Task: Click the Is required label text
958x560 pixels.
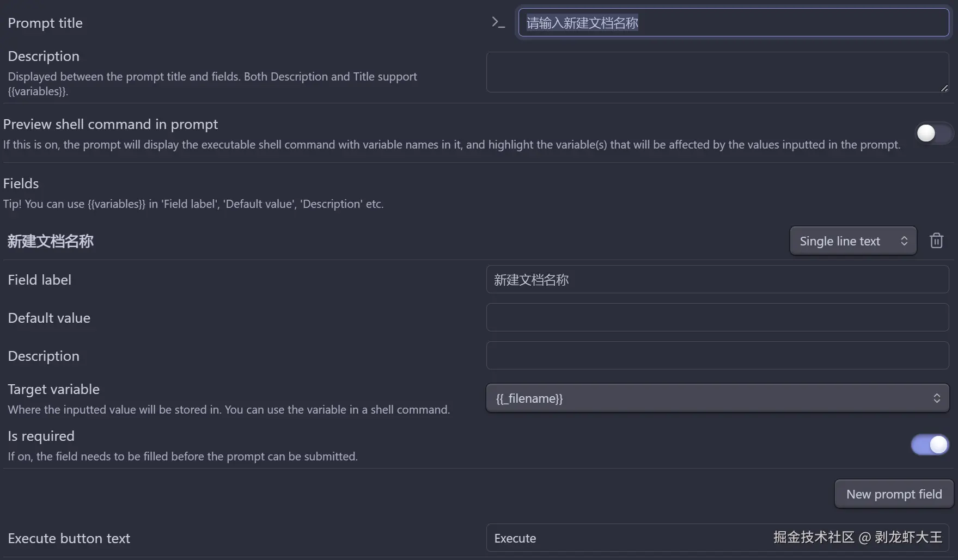Action: pos(41,436)
